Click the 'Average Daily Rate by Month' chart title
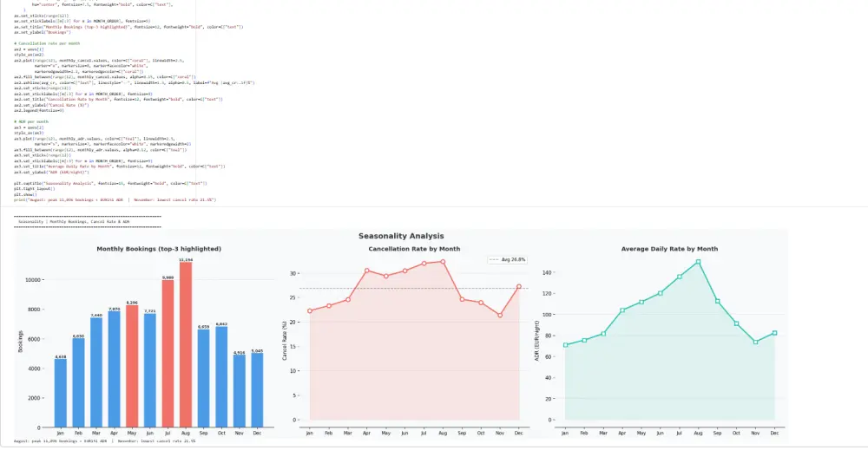The height and width of the screenshot is (450, 868). coord(669,249)
